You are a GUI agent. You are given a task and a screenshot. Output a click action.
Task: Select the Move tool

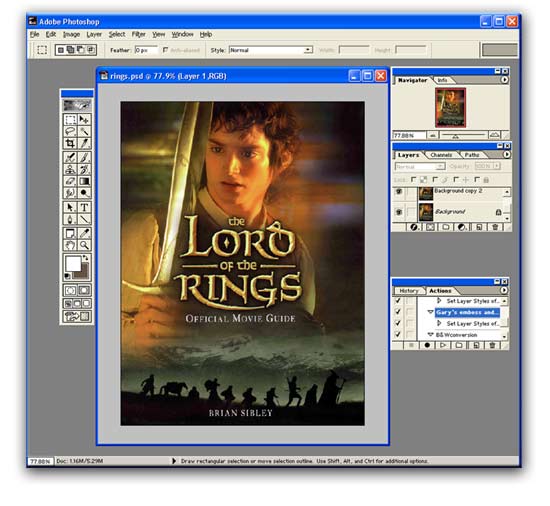pyautogui.click(x=84, y=120)
